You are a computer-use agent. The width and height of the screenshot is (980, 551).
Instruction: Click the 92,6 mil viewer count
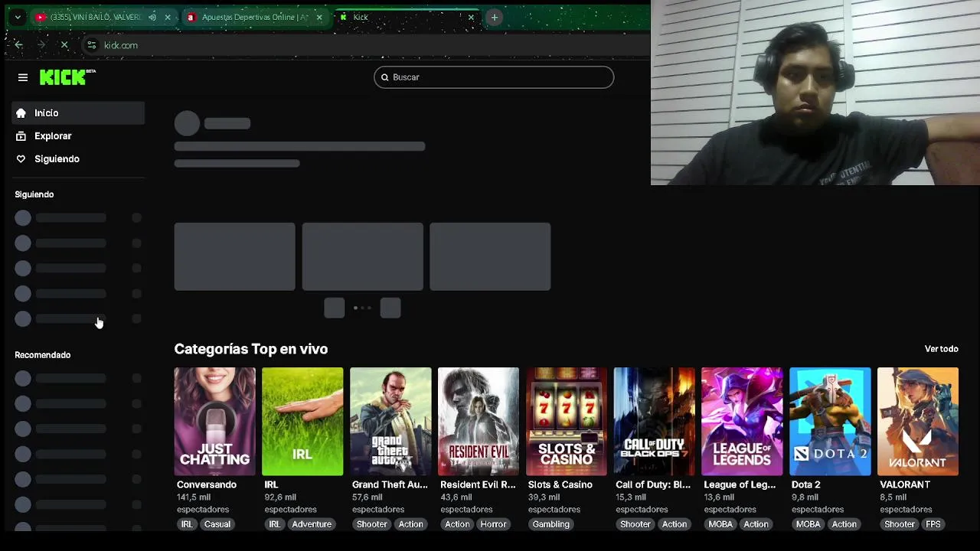coord(280,497)
